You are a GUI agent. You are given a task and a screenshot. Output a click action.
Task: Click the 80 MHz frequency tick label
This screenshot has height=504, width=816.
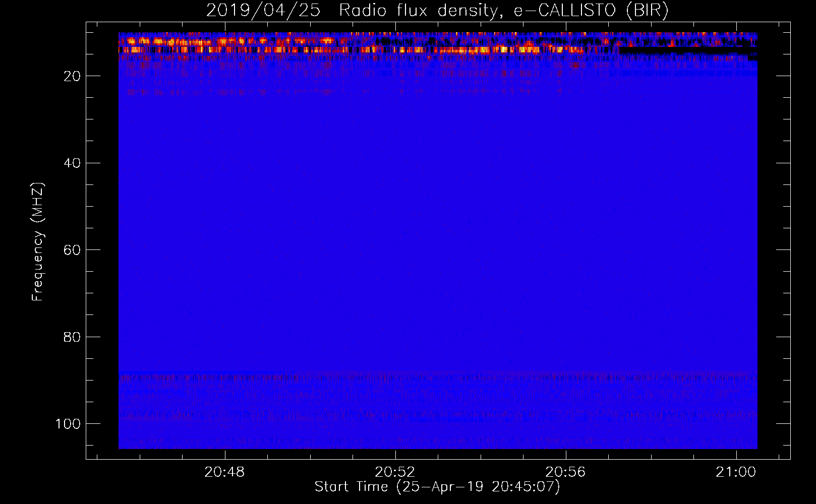tap(73, 337)
